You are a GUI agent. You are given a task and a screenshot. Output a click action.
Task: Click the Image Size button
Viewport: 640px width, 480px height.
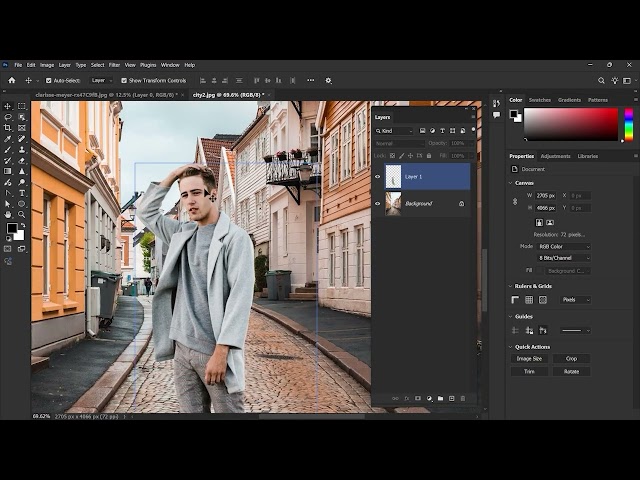(529, 358)
